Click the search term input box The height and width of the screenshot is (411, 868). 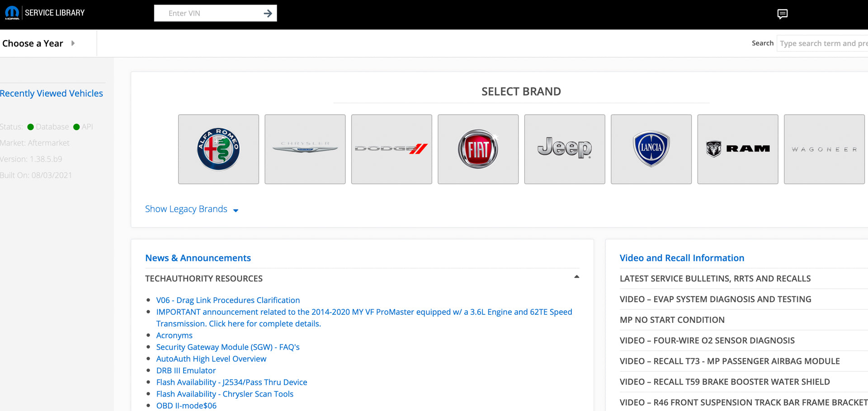822,43
